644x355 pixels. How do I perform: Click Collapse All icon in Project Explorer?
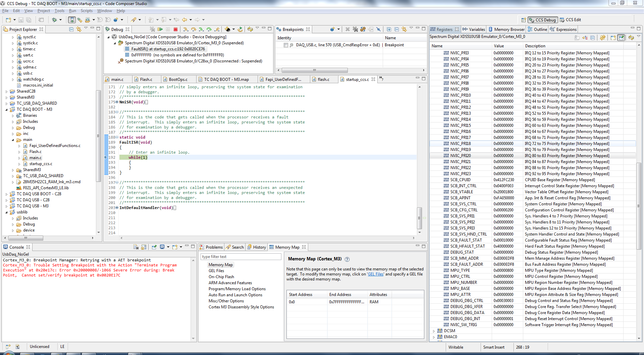[x=71, y=30]
